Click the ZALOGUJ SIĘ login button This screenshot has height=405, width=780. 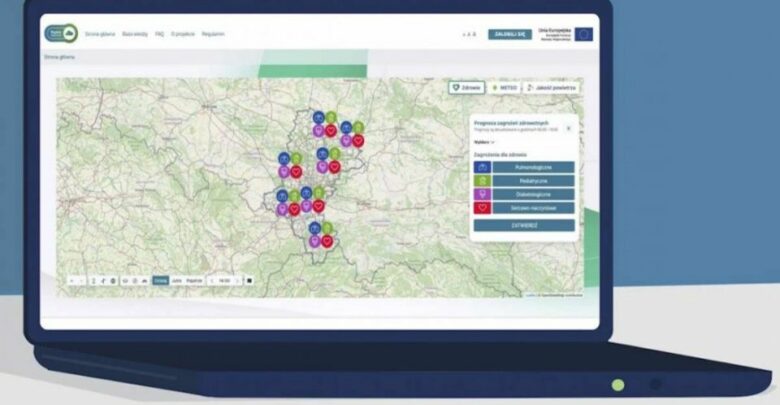tap(510, 34)
